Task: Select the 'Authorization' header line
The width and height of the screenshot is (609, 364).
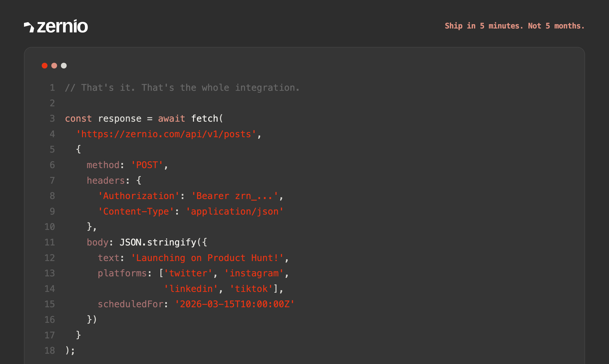Action: tap(139, 196)
